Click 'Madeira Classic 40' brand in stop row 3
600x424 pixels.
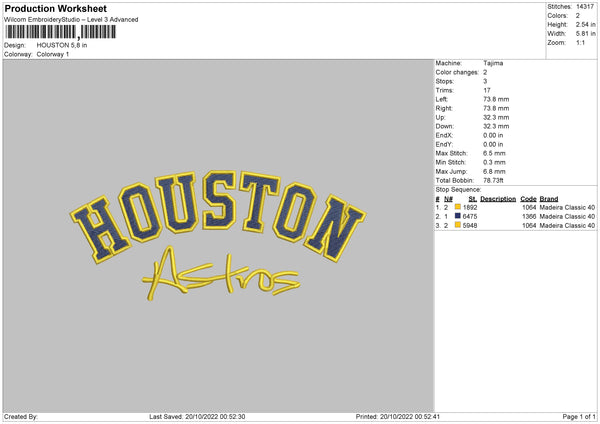point(567,226)
